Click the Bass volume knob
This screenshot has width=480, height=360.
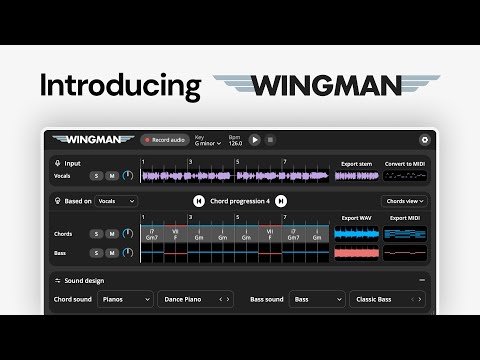pos(128,253)
